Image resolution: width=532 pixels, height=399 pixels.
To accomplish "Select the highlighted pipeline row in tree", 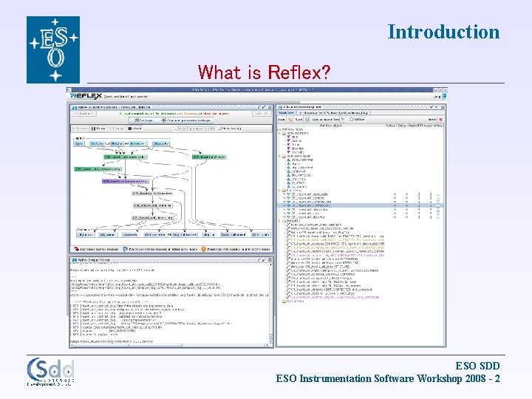I will (x=360, y=205).
